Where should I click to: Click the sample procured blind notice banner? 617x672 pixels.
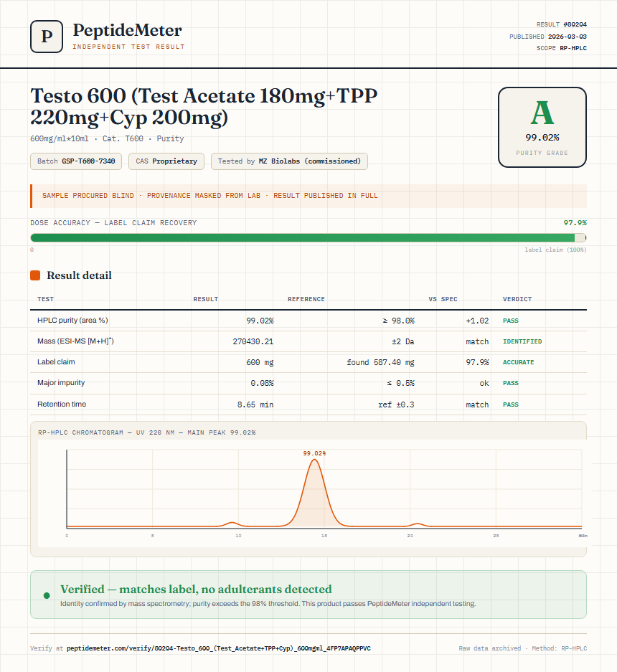[308, 196]
